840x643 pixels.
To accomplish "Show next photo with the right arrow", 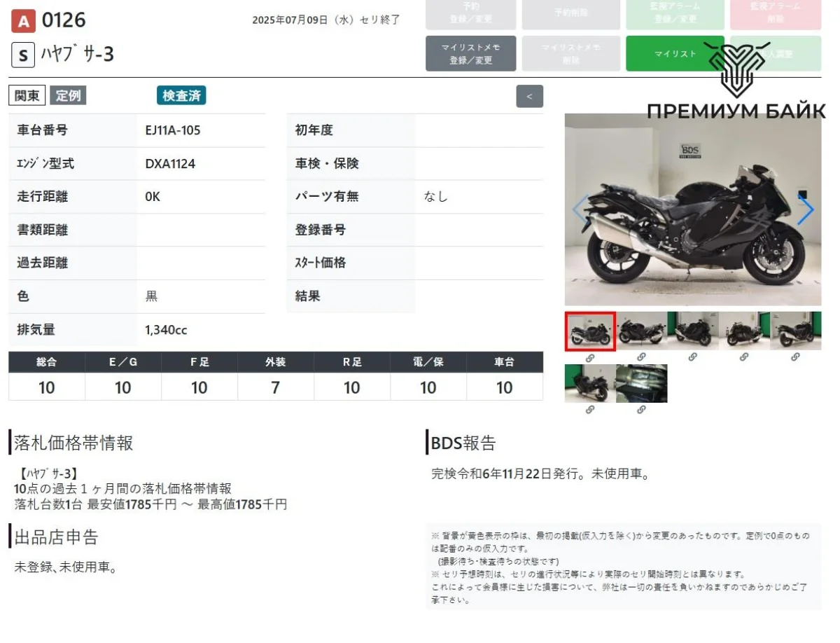I will click(x=806, y=209).
